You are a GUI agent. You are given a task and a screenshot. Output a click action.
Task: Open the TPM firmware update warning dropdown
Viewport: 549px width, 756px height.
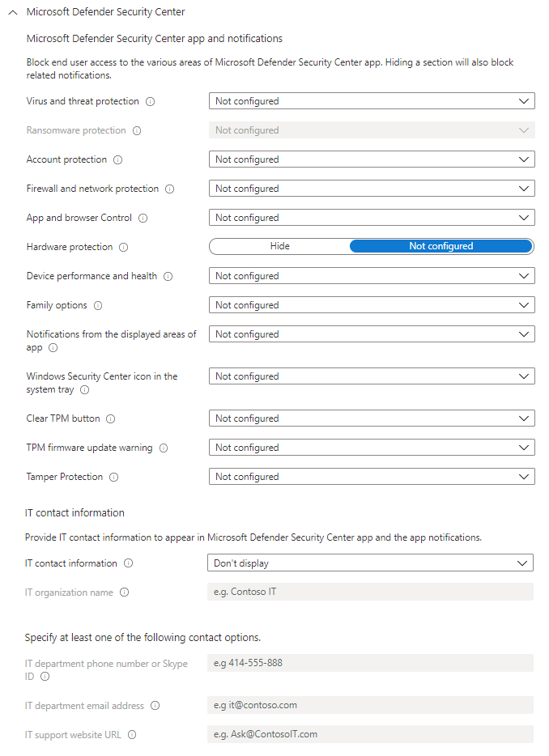click(372, 448)
